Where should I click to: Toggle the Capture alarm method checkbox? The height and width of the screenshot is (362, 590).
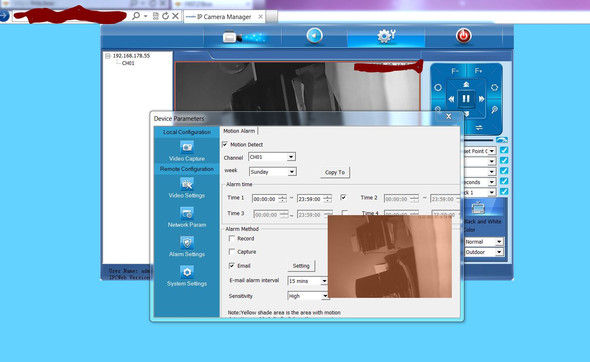coord(232,251)
